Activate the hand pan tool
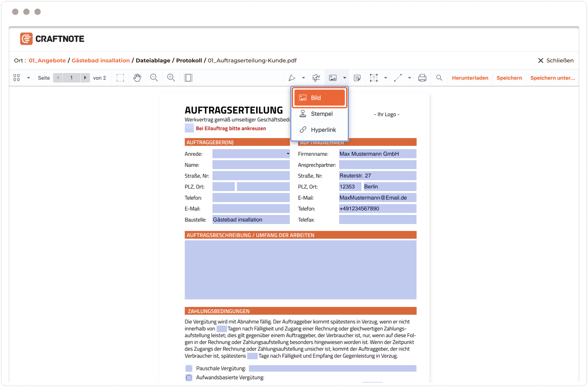This screenshot has width=588, height=387. coord(137,78)
